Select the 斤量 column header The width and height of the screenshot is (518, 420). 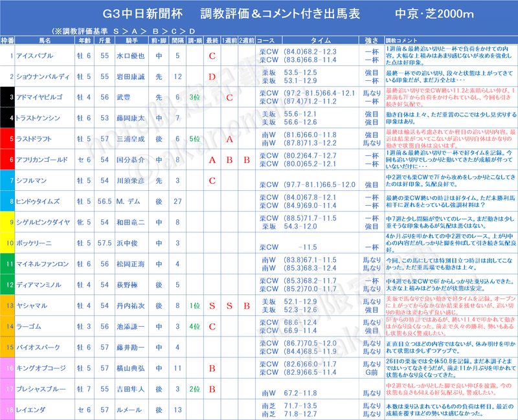pos(105,41)
